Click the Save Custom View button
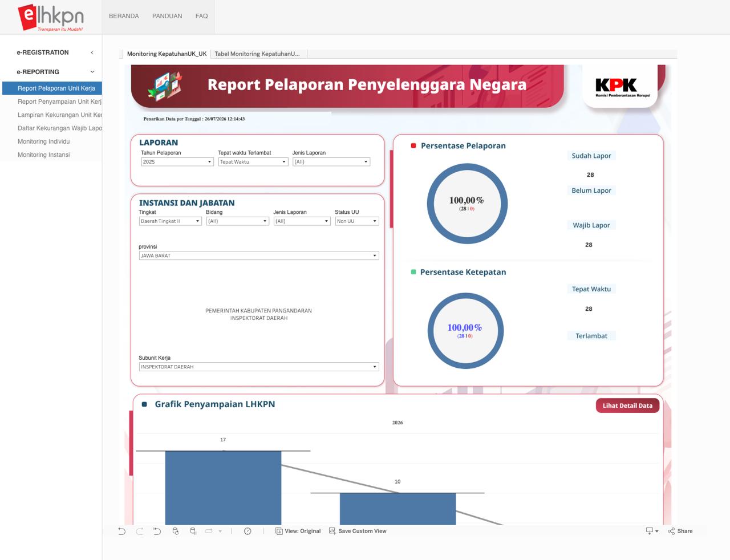730x560 pixels. tap(358, 531)
